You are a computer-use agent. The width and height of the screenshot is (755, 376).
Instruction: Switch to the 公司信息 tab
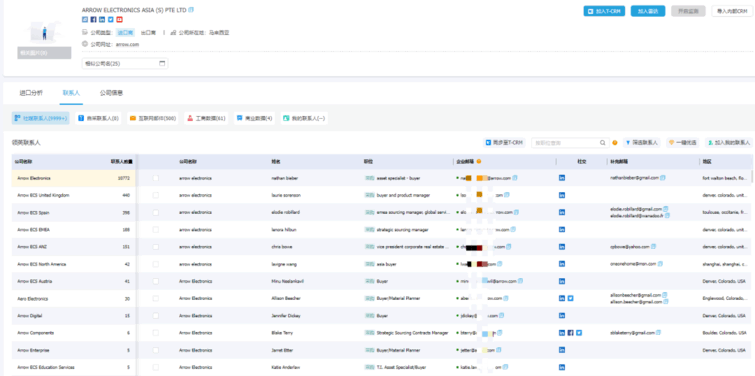coord(111,93)
